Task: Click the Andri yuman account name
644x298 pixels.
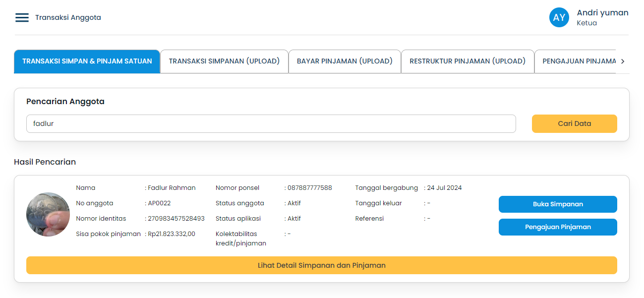Action: pyautogui.click(x=602, y=13)
